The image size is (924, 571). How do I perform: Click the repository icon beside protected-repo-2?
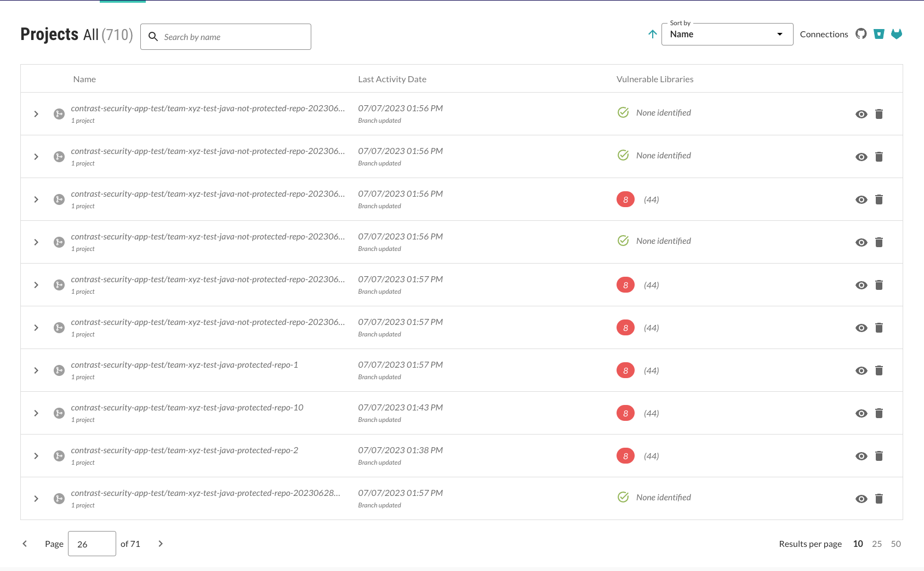tap(59, 456)
